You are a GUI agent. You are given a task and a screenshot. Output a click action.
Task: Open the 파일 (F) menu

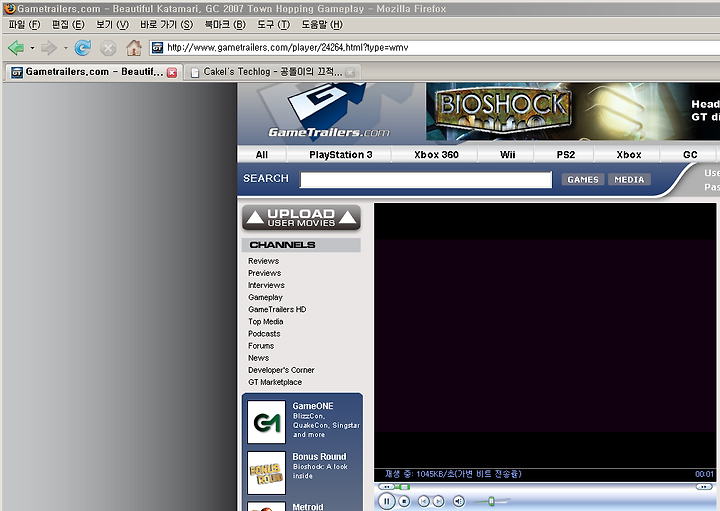click(x=24, y=25)
